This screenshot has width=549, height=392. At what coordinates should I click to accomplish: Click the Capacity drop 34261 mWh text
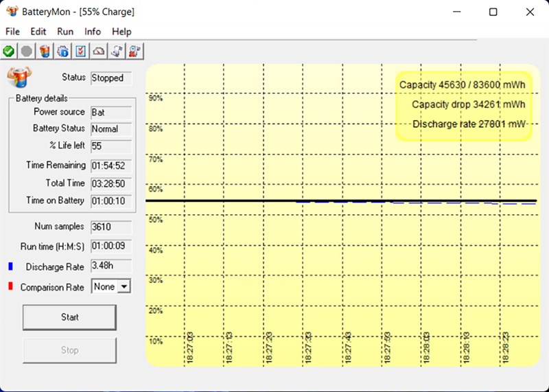coord(469,104)
